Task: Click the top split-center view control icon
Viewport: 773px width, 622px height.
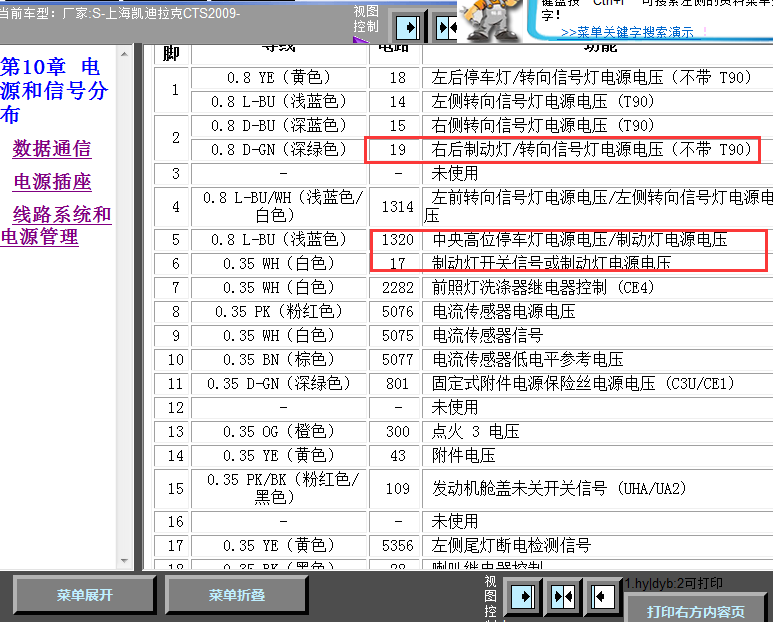Action: 445,27
